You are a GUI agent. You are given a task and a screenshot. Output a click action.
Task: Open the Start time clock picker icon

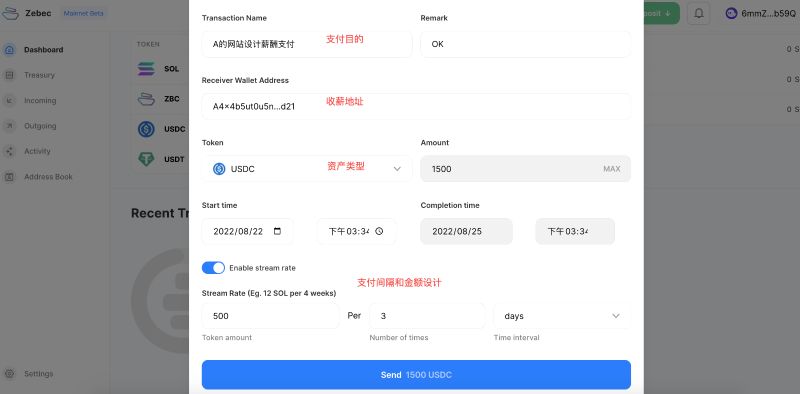379,231
